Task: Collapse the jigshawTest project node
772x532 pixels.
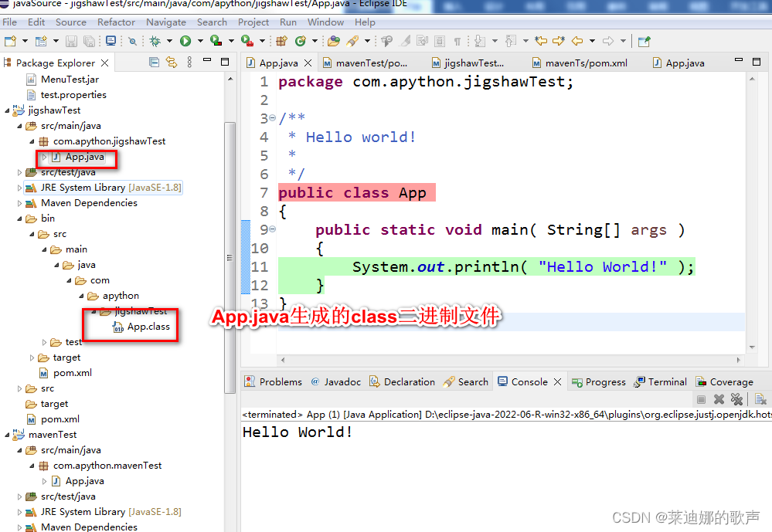Action: 7,110
